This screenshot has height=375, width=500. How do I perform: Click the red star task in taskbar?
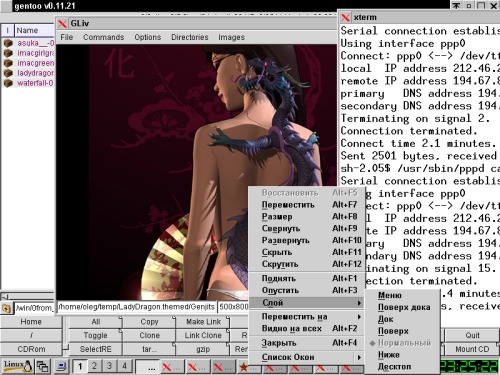(250, 368)
